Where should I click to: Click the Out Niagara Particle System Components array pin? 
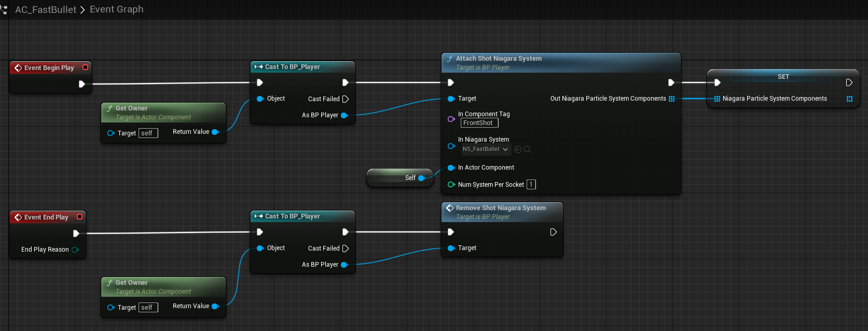click(x=672, y=99)
